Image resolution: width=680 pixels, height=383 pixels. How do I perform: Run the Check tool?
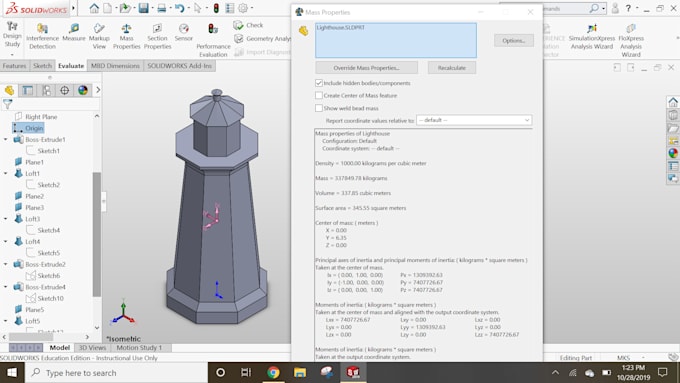[248, 25]
